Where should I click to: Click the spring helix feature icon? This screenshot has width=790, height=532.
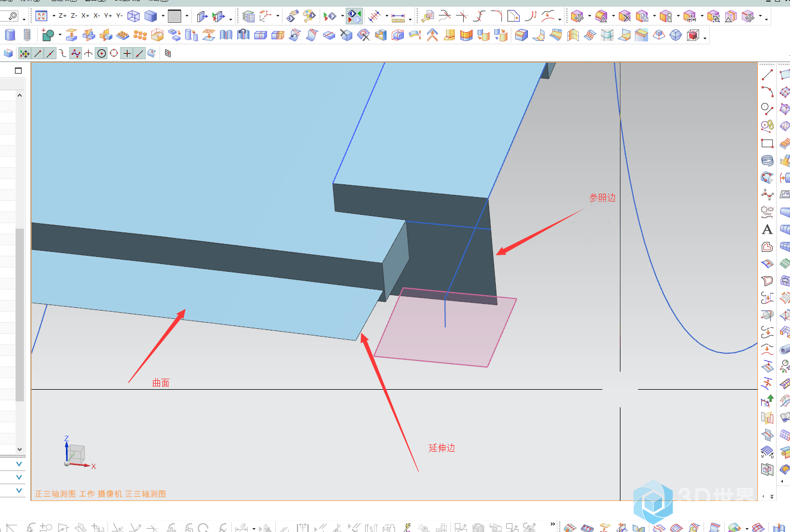[x=27, y=35]
